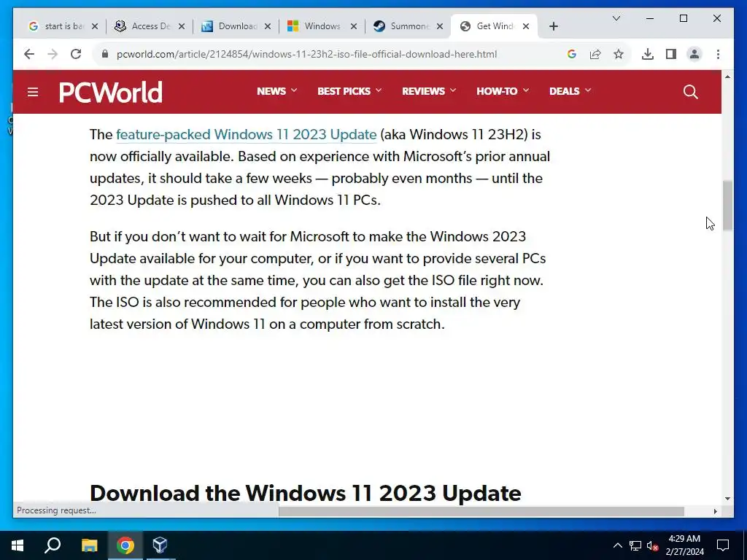Close the 'Get Wind' active tab
Image resolution: width=747 pixels, height=560 pixels.
(526, 26)
